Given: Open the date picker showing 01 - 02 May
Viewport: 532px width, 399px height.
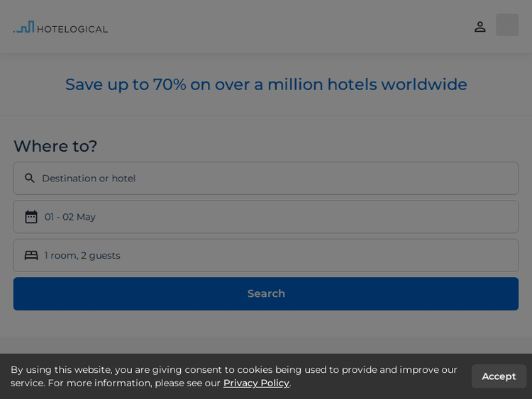Looking at the screenshot, I should pyautogui.click(x=266, y=217).
